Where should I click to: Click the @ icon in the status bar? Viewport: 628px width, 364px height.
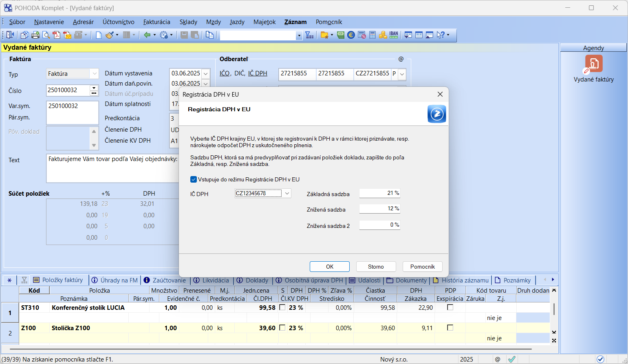(x=498, y=359)
